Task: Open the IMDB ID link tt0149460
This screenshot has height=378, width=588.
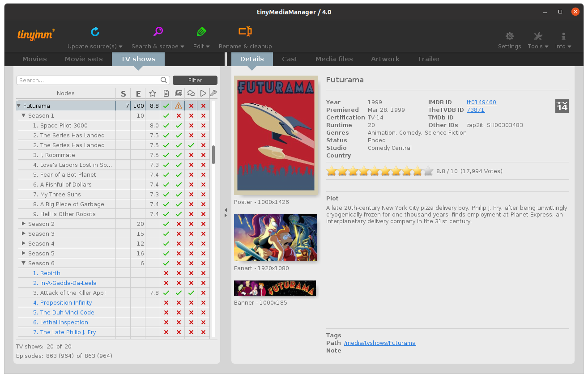Action: [x=481, y=102]
